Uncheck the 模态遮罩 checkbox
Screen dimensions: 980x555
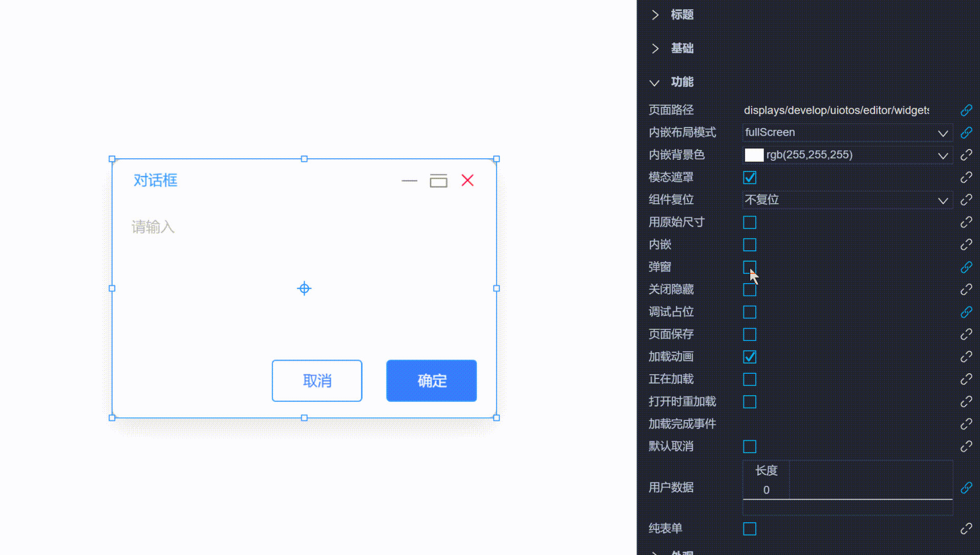click(x=749, y=177)
